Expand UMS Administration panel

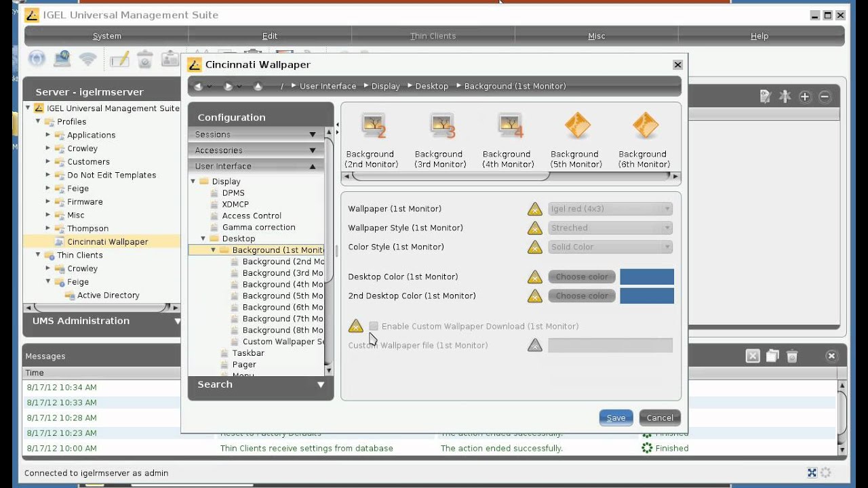pos(103,321)
